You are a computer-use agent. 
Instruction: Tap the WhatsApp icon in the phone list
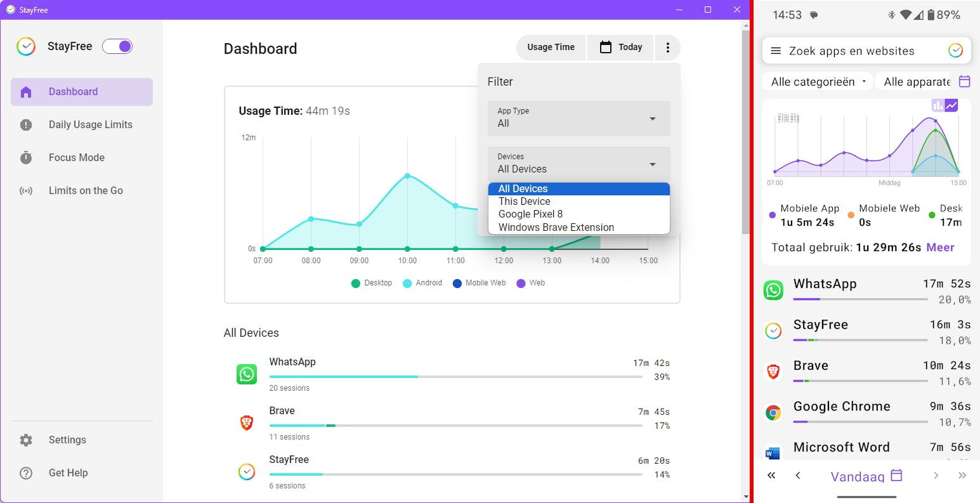click(773, 291)
